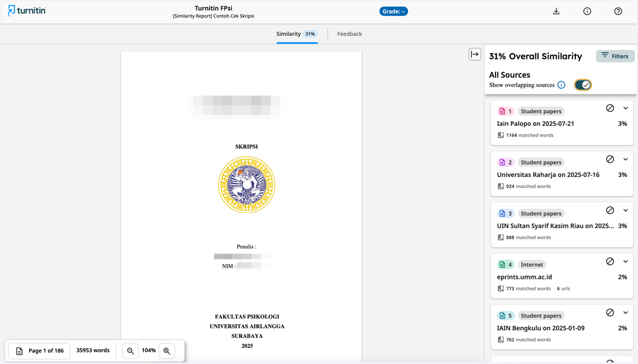The height and width of the screenshot is (364, 638).
Task: Switch to the Feedback tab
Action: click(x=349, y=34)
